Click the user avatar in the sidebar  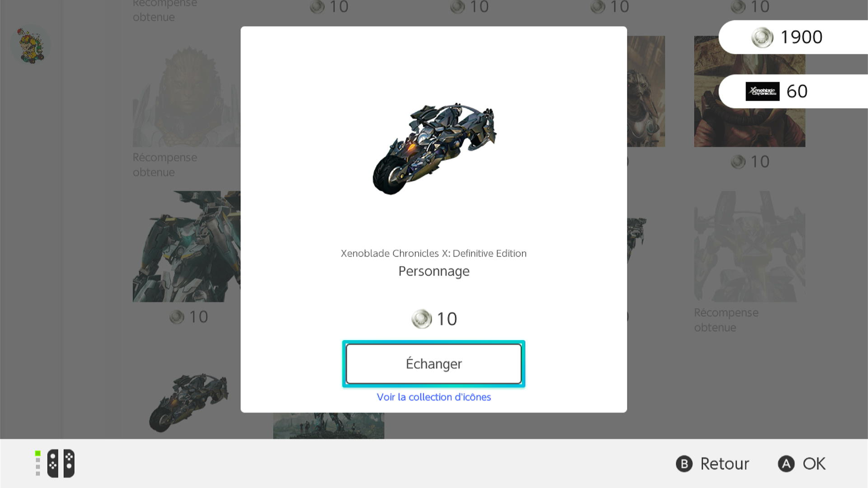pos(31,45)
